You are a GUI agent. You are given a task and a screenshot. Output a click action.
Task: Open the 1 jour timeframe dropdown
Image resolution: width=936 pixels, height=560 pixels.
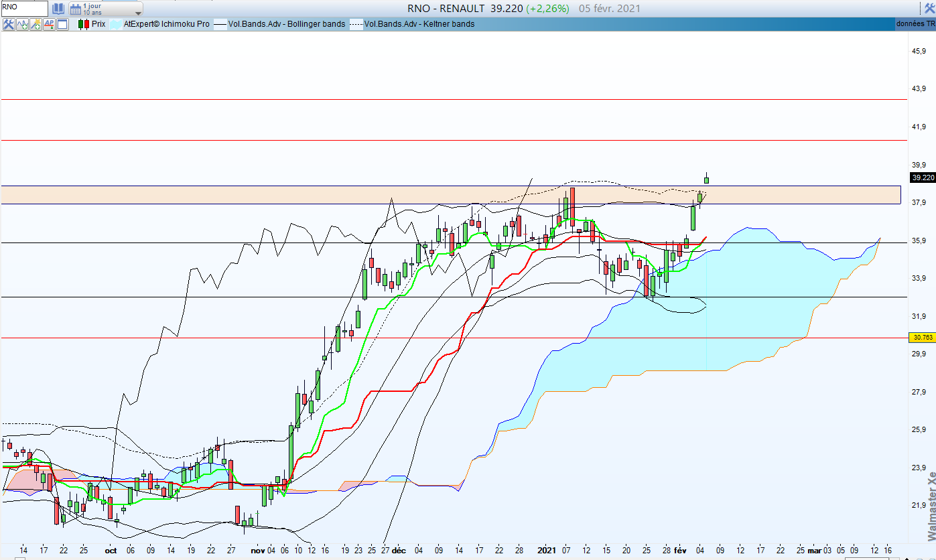106,9
